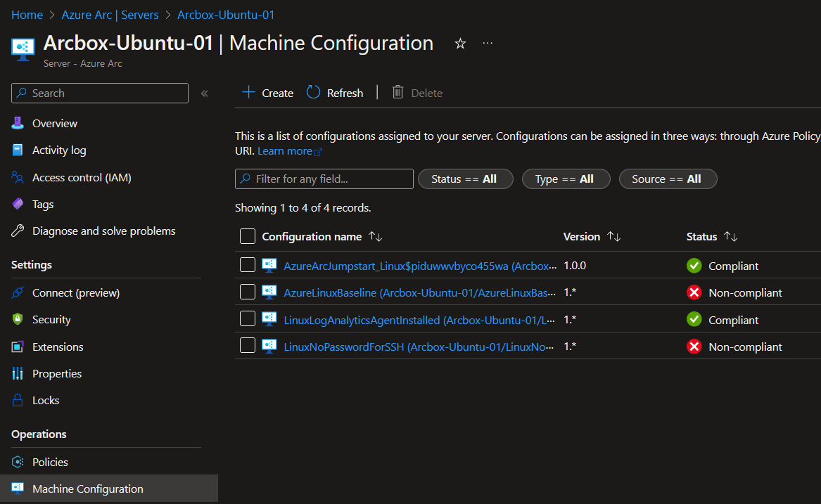
Task: Click the Diagnose wrench icon
Action: tap(18, 231)
